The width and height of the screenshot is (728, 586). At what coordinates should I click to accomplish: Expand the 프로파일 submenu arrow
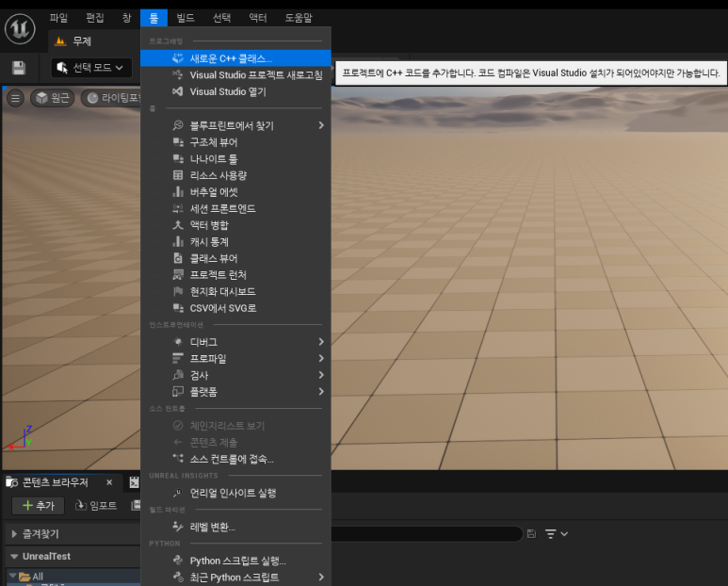321,358
